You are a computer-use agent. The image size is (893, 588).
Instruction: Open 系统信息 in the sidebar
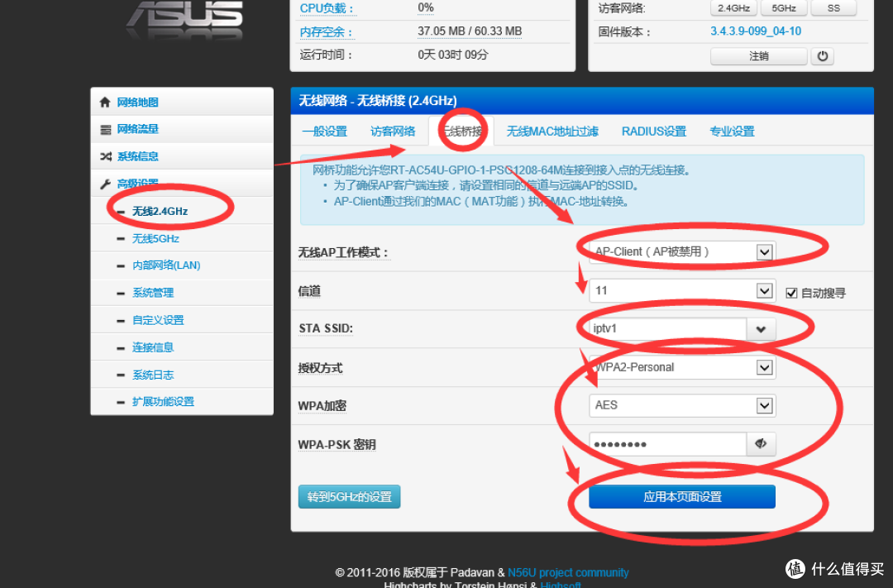(x=137, y=156)
